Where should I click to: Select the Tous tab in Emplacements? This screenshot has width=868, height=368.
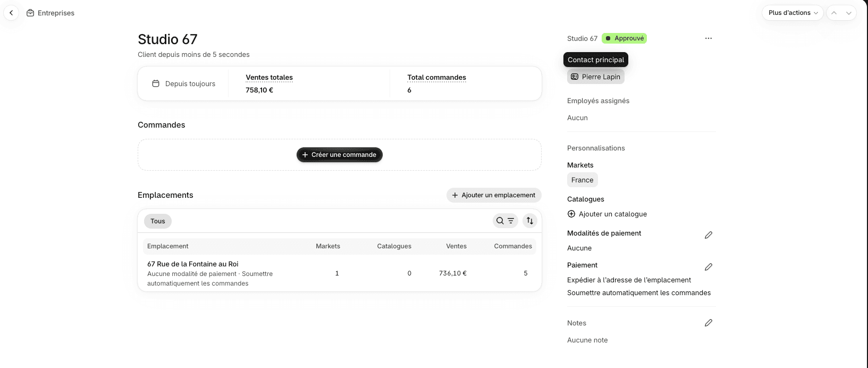[x=158, y=221]
